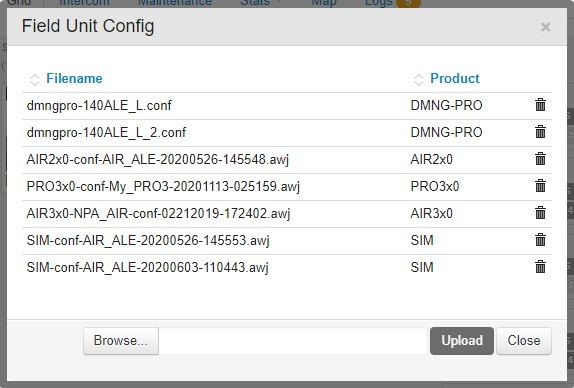This screenshot has width=574, height=388.
Task: Close the Field Unit Config dialog with X
Action: [545, 27]
